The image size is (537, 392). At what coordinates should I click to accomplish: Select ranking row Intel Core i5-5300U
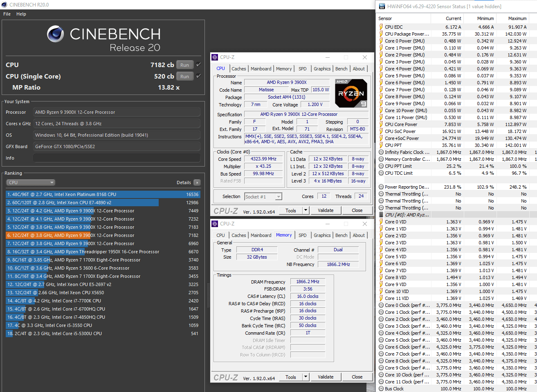tap(103, 333)
